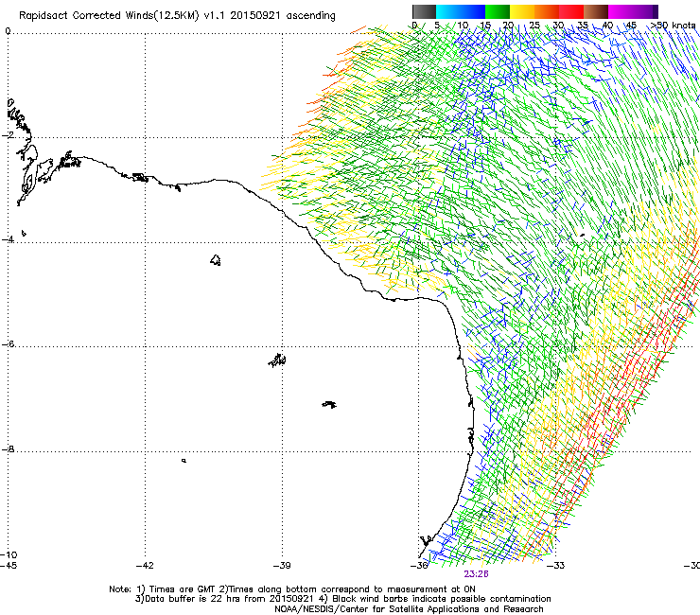Click the -8 latitude axis label
The image size is (700, 615).
click(8, 448)
